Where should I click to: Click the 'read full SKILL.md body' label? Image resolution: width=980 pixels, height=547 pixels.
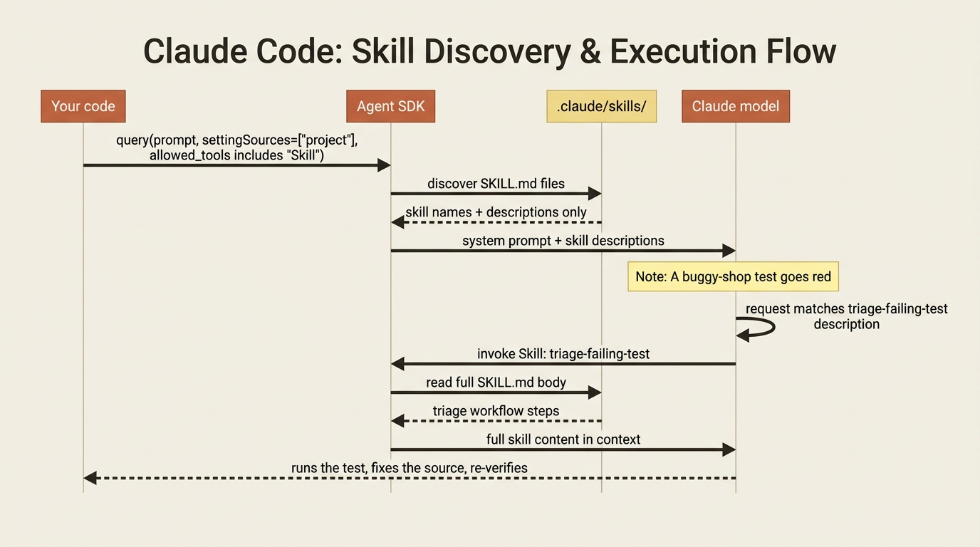[496, 382]
